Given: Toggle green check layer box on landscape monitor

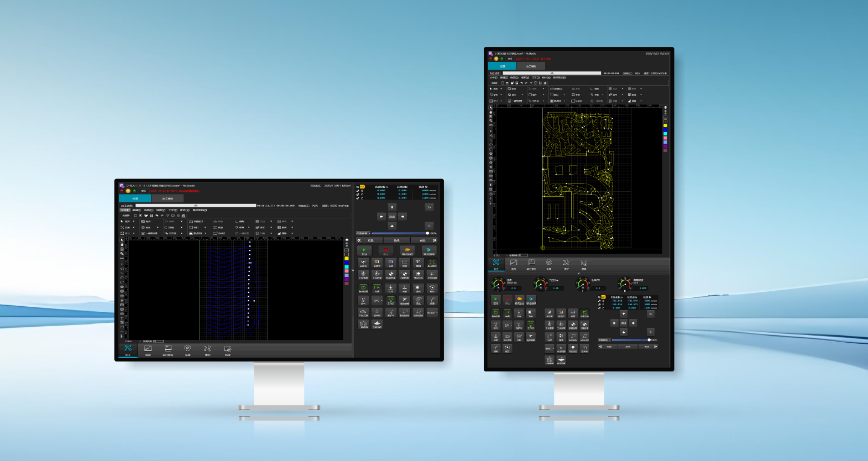Looking at the screenshot, I should [x=347, y=250].
